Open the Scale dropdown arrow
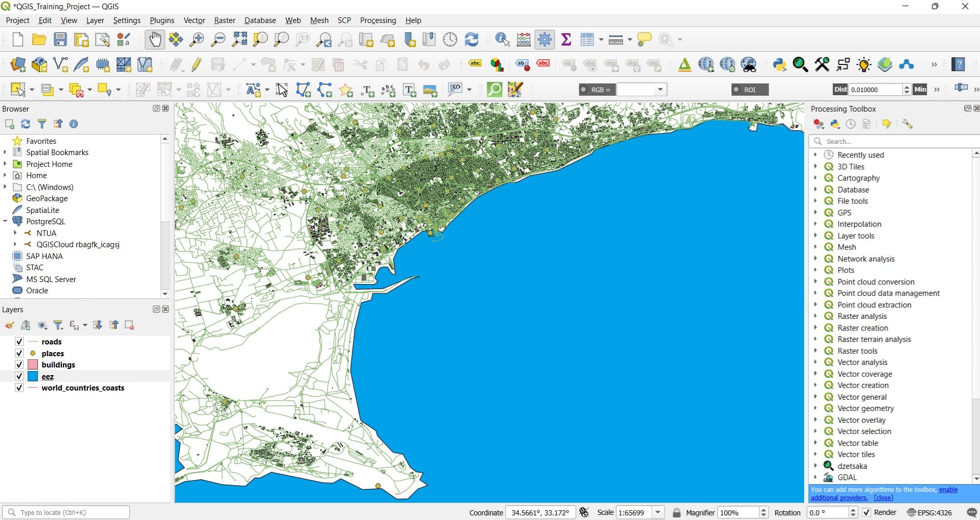Screen dimensions: 980x520 point(658,512)
